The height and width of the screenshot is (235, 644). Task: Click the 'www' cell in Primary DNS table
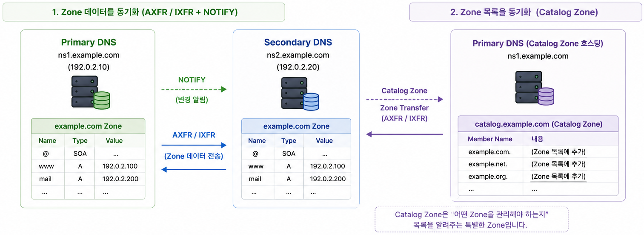[46, 166]
